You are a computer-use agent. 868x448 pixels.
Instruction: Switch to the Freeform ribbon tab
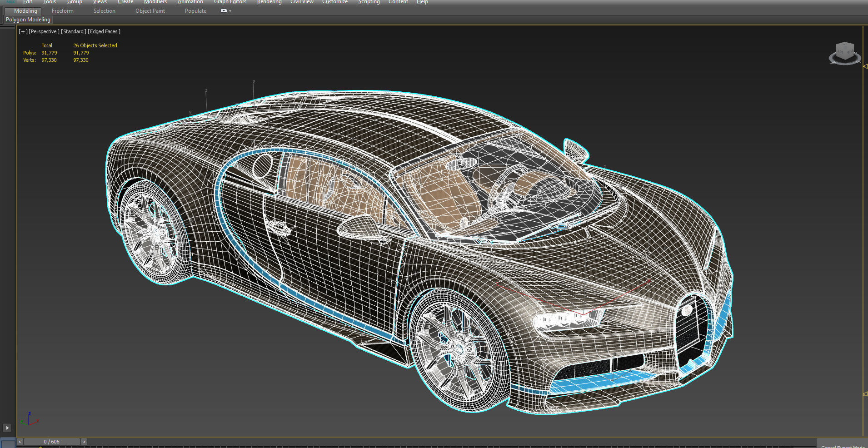click(x=62, y=11)
